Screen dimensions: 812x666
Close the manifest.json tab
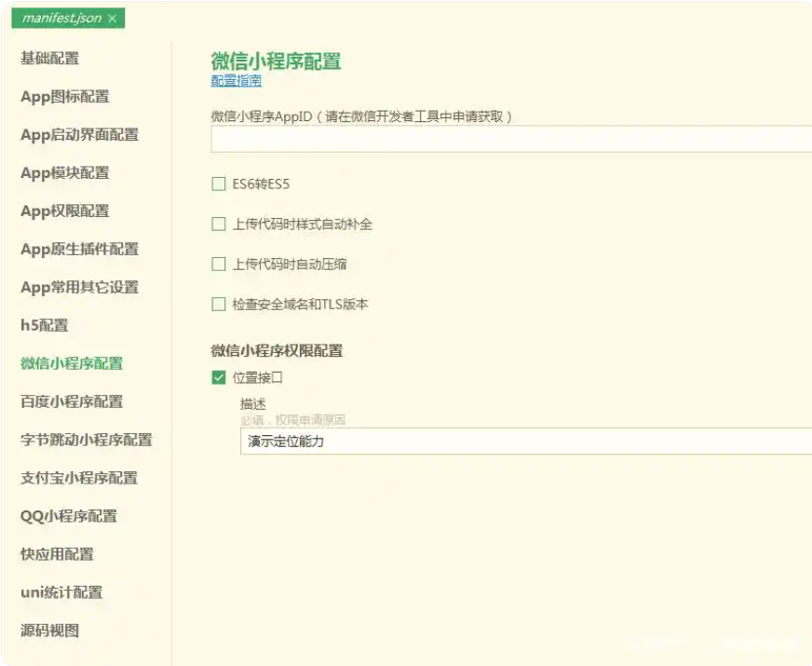click(112, 19)
